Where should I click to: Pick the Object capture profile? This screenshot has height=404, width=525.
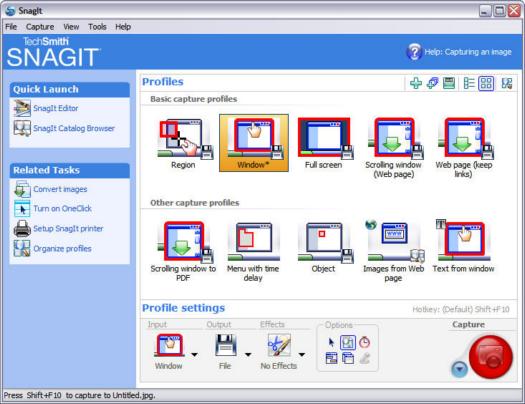(324, 247)
